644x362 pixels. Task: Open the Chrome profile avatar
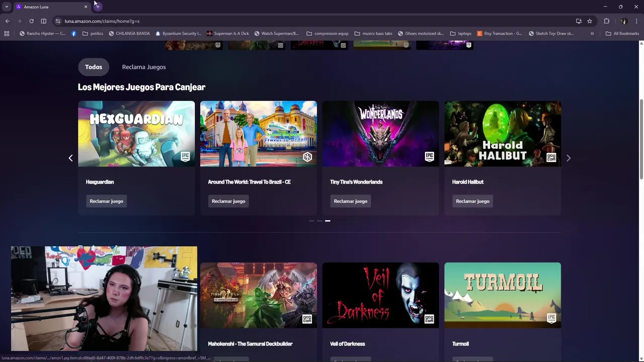click(624, 21)
